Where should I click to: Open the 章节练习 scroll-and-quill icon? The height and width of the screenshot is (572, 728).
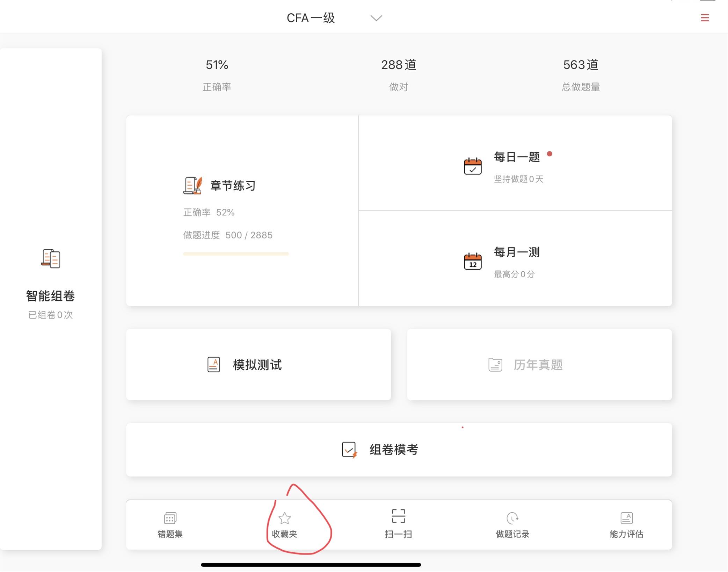(192, 185)
